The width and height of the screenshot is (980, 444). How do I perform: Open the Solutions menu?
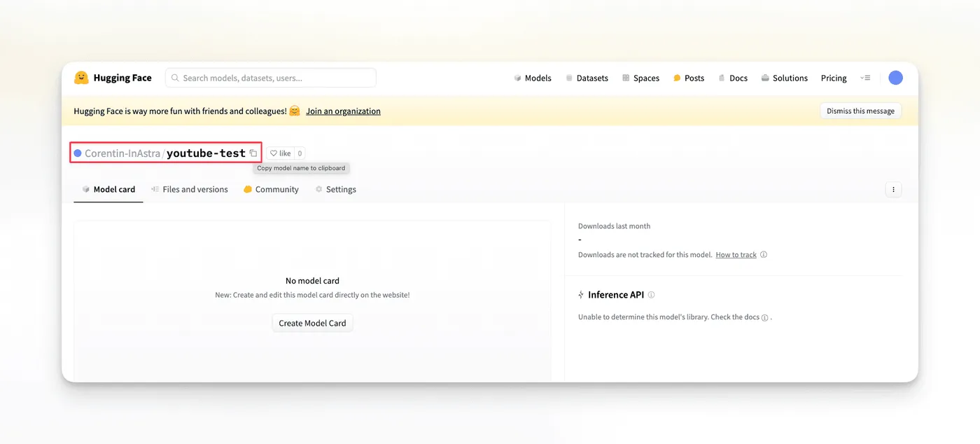click(785, 78)
